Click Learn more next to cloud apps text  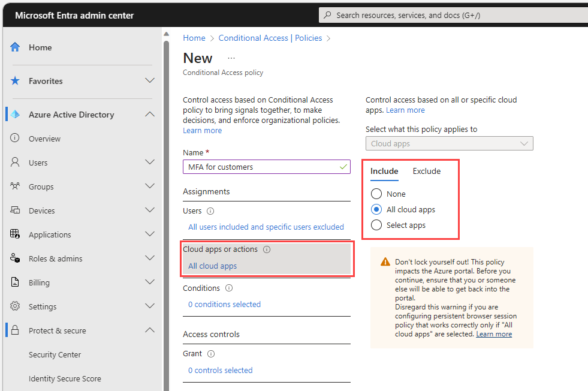pos(405,110)
